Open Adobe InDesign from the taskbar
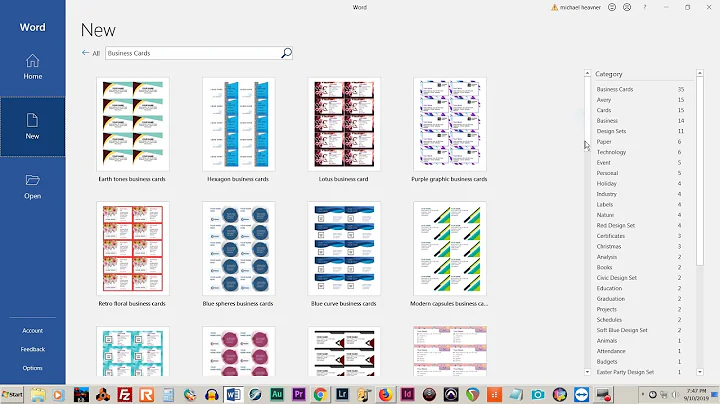 click(x=407, y=394)
